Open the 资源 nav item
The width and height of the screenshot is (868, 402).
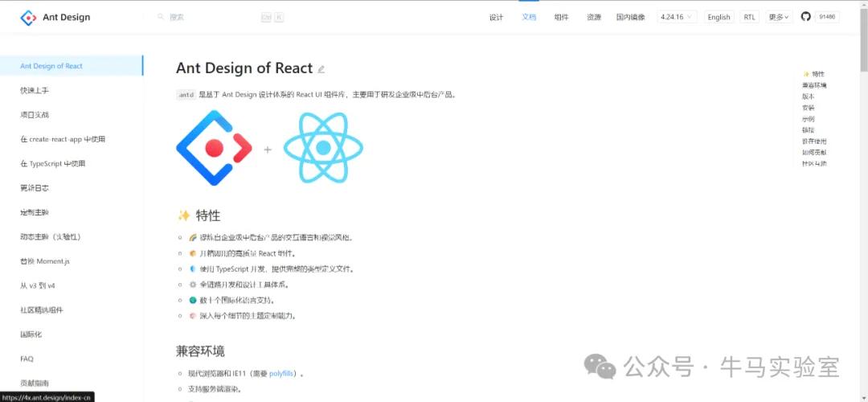point(594,17)
